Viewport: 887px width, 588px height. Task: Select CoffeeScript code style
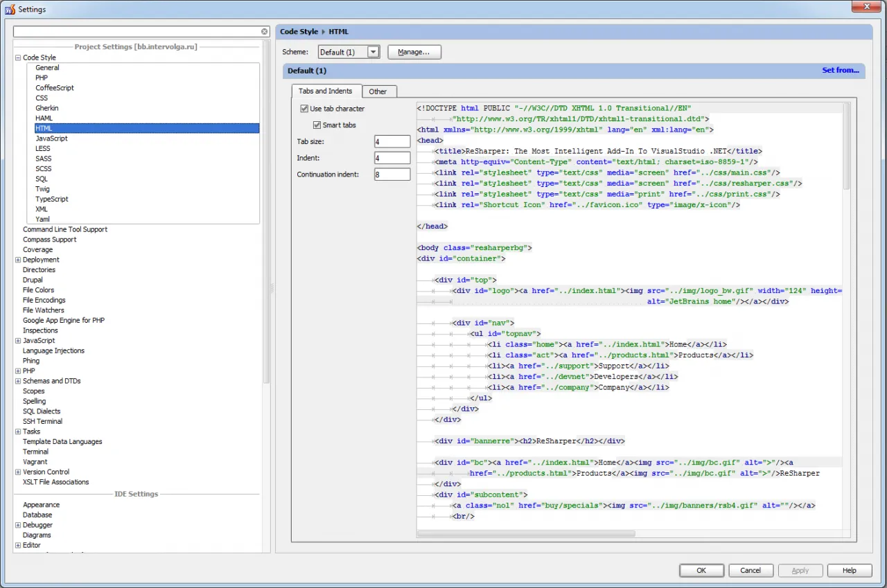pos(55,88)
